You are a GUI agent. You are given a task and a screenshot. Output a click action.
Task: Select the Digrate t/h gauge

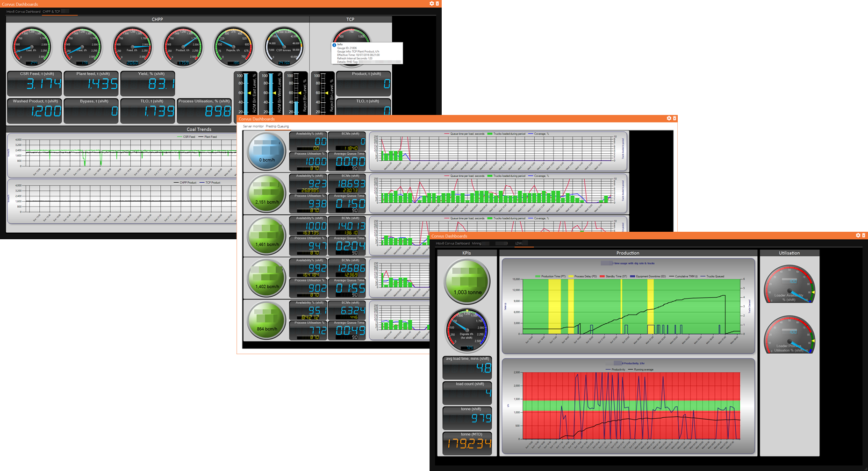(x=467, y=330)
